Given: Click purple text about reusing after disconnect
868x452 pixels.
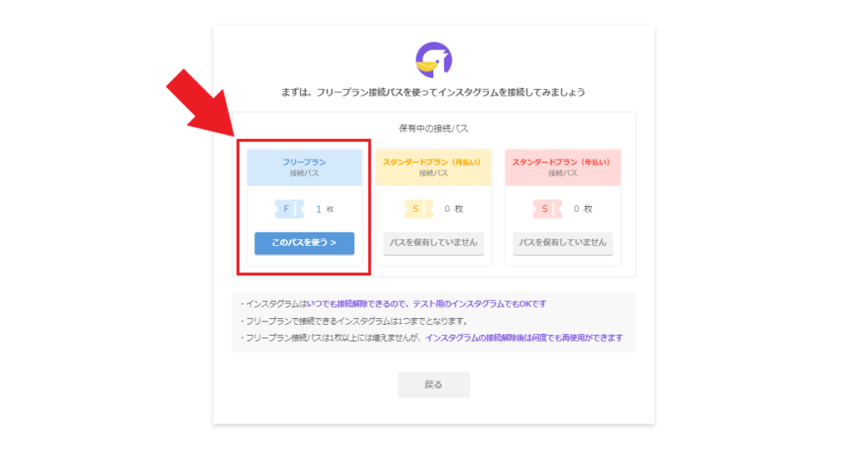Looking at the screenshot, I should click(524, 338).
